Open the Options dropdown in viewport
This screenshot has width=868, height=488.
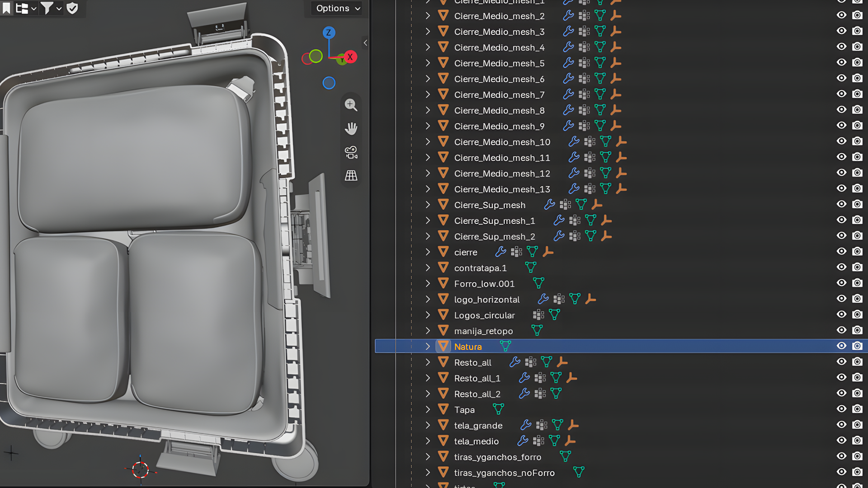338,8
